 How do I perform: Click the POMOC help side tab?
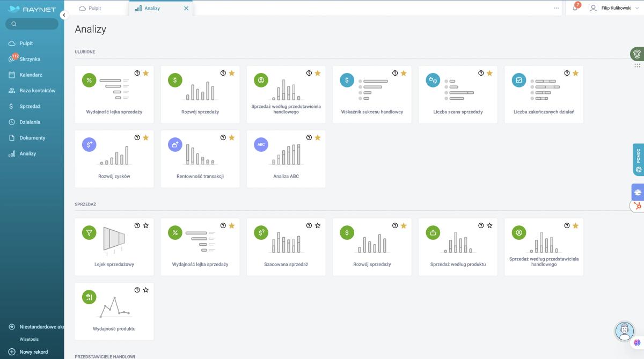pyautogui.click(x=638, y=159)
